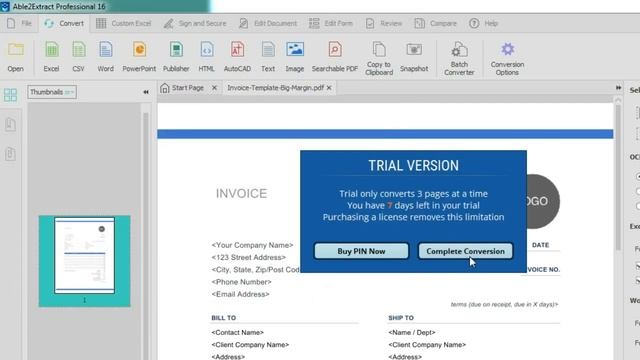
Task: Open the Review tab
Action: [x=384, y=23]
